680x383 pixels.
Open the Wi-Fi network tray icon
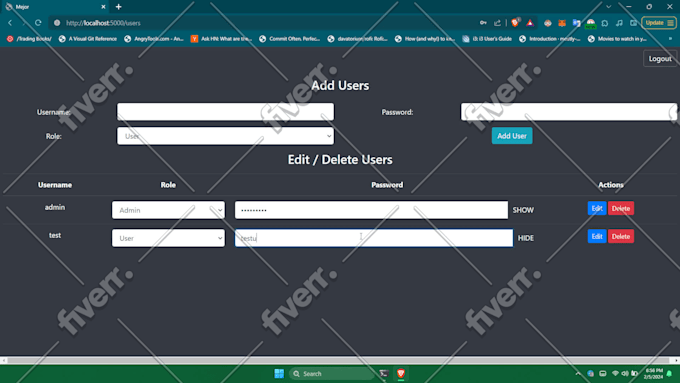(615, 373)
